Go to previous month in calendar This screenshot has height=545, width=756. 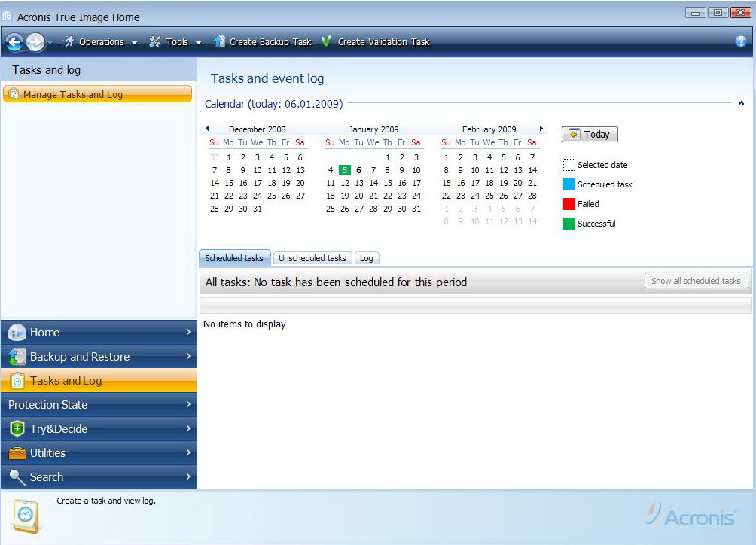pos(207,128)
